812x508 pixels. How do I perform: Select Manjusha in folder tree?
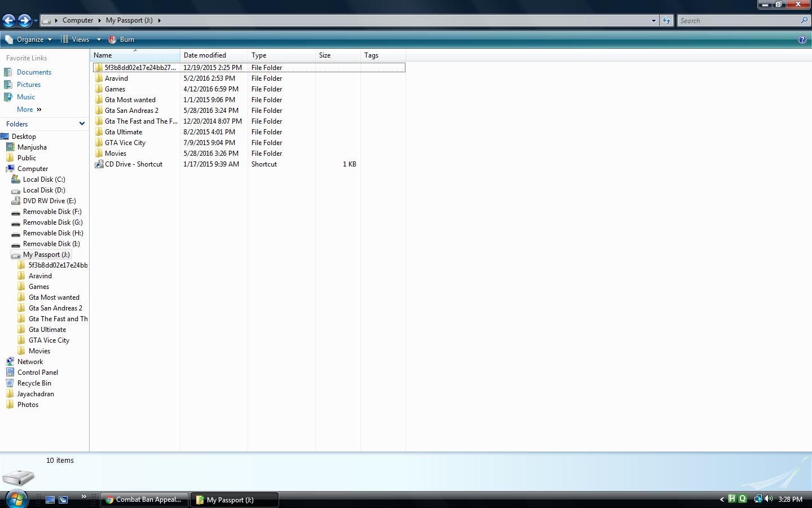pos(32,147)
